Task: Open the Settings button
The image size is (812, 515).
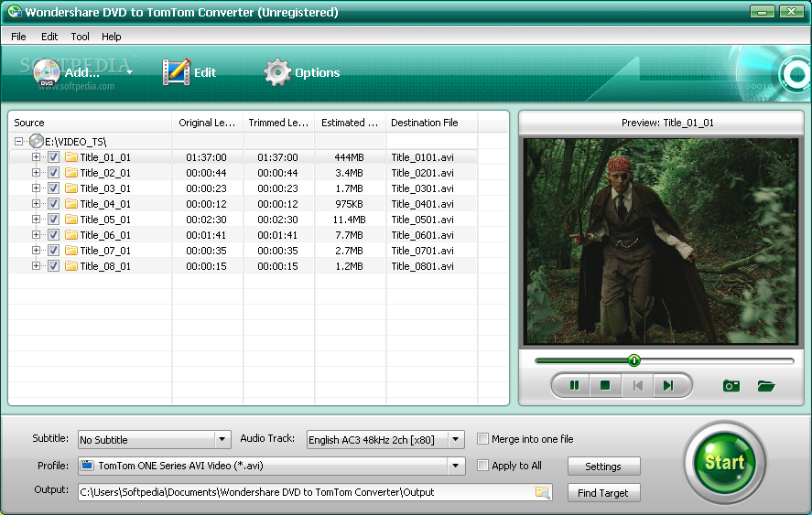Action: 604,467
